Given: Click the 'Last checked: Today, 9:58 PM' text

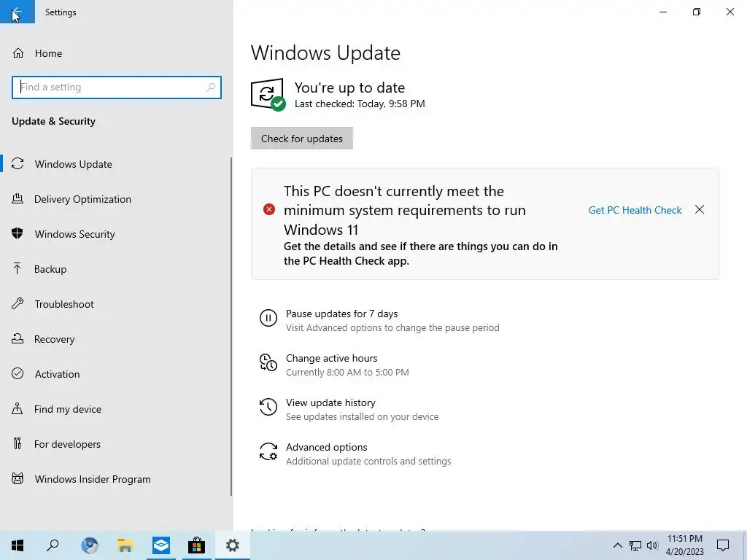Looking at the screenshot, I should [360, 104].
